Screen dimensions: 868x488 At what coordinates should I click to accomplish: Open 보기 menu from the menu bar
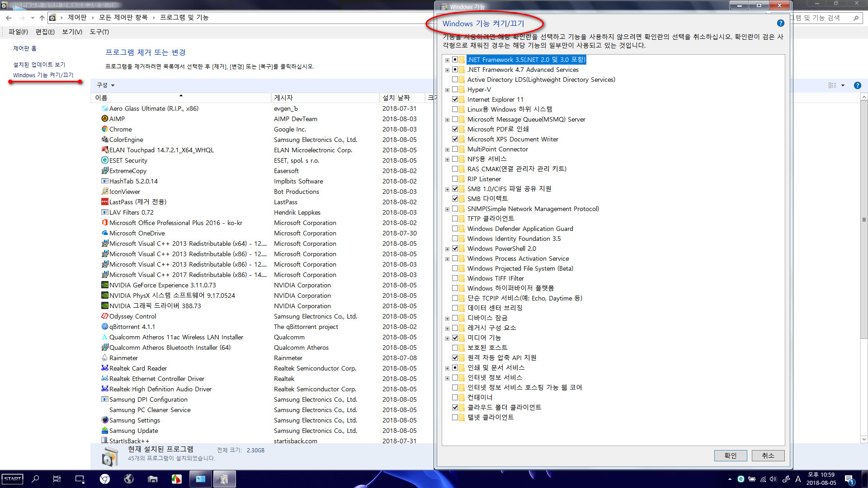[x=71, y=32]
